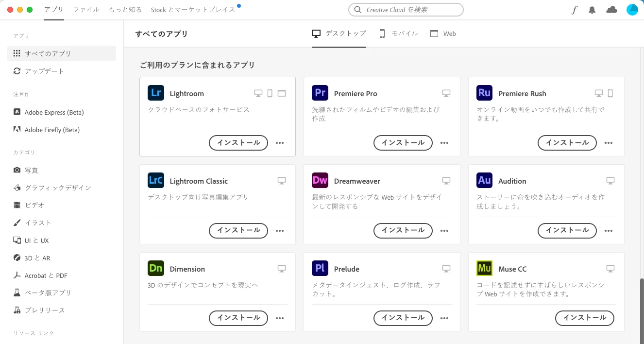Click the Adobe Firefly (Beta) icon
The height and width of the screenshot is (344, 644).
tap(17, 130)
